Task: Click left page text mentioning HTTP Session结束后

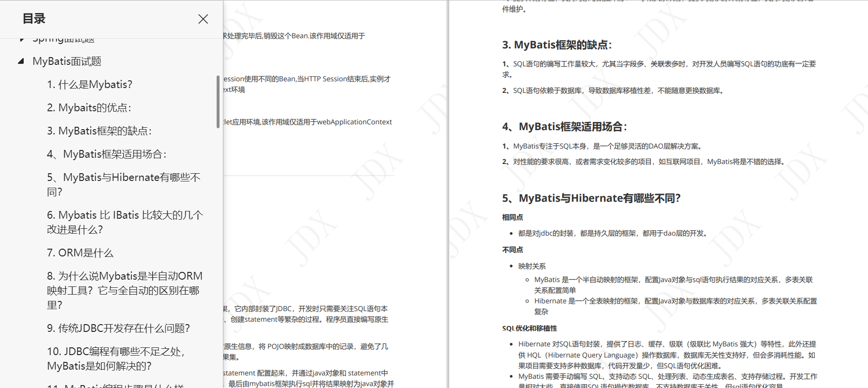Action: pos(307,84)
